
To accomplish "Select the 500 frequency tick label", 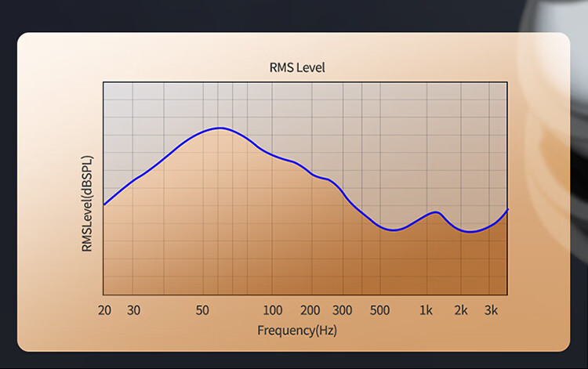I will pyautogui.click(x=380, y=310).
